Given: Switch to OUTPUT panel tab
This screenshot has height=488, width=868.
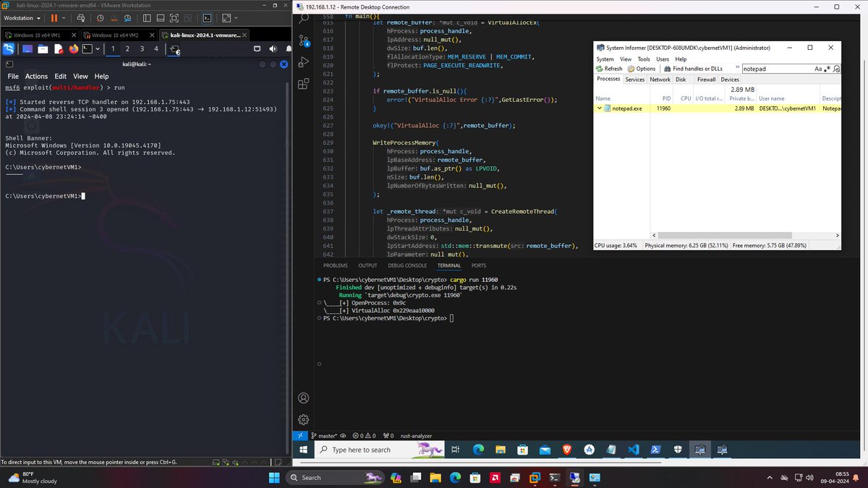Looking at the screenshot, I should pos(367,265).
